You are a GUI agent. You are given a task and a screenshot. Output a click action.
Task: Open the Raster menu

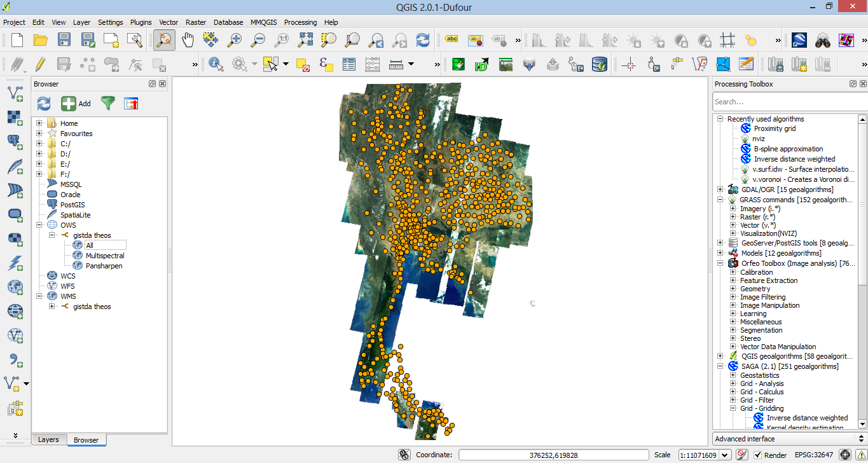click(195, 22)
